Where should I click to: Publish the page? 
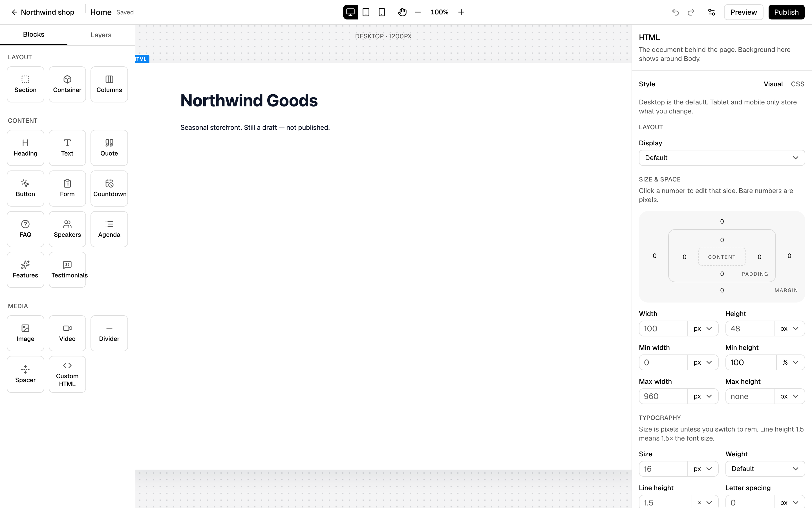pos(786,12)
